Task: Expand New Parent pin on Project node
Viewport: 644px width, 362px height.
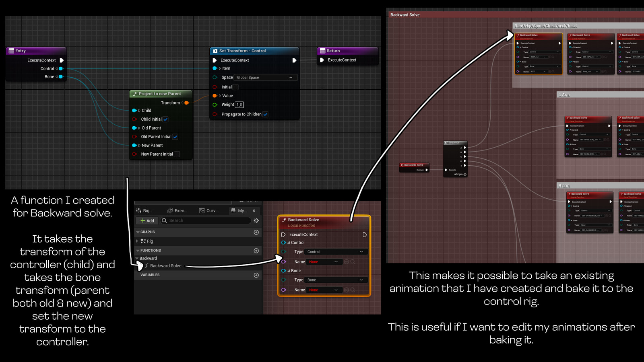Action: tap(139, 146)
